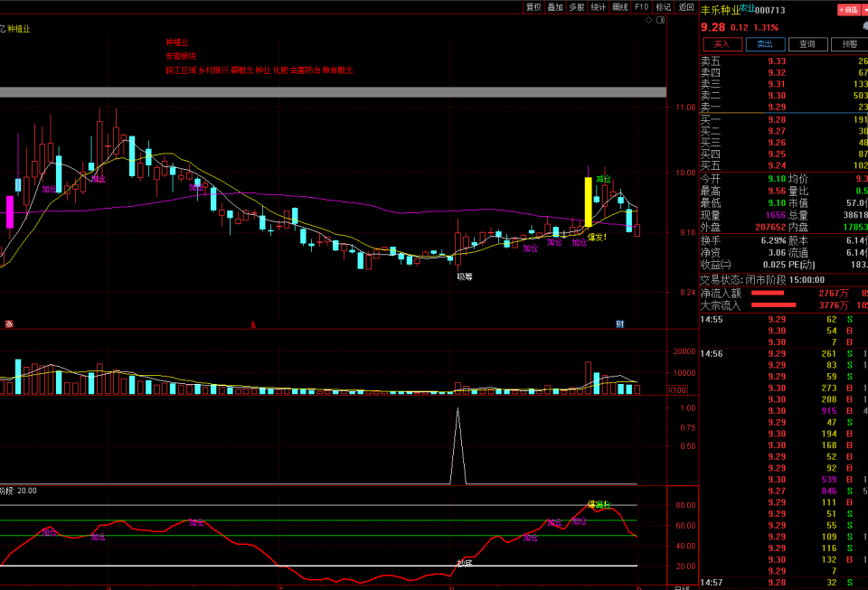Viewport: 868px width, 590px height.
Task: Click the 买五 price 9.24
Action: pos(777,165)
